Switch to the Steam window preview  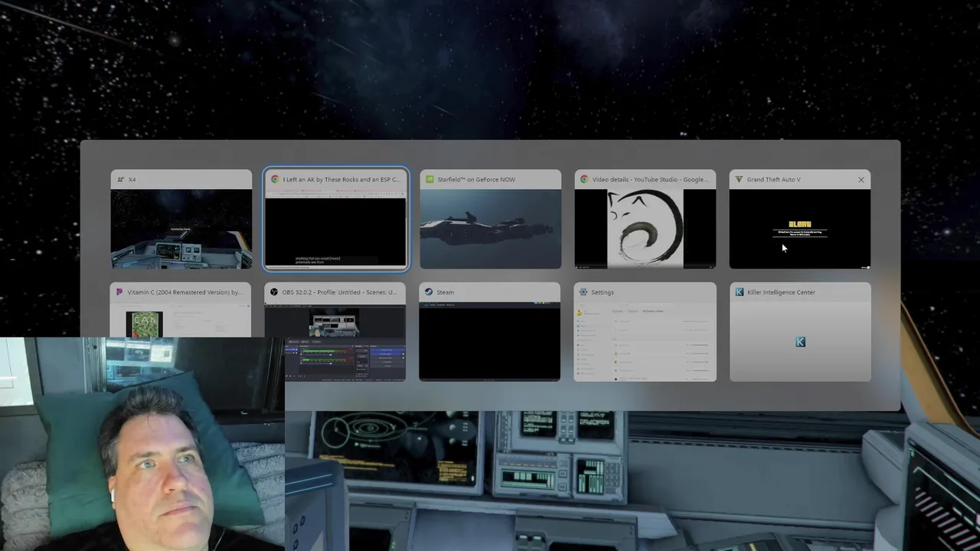[x=490, y=331]
